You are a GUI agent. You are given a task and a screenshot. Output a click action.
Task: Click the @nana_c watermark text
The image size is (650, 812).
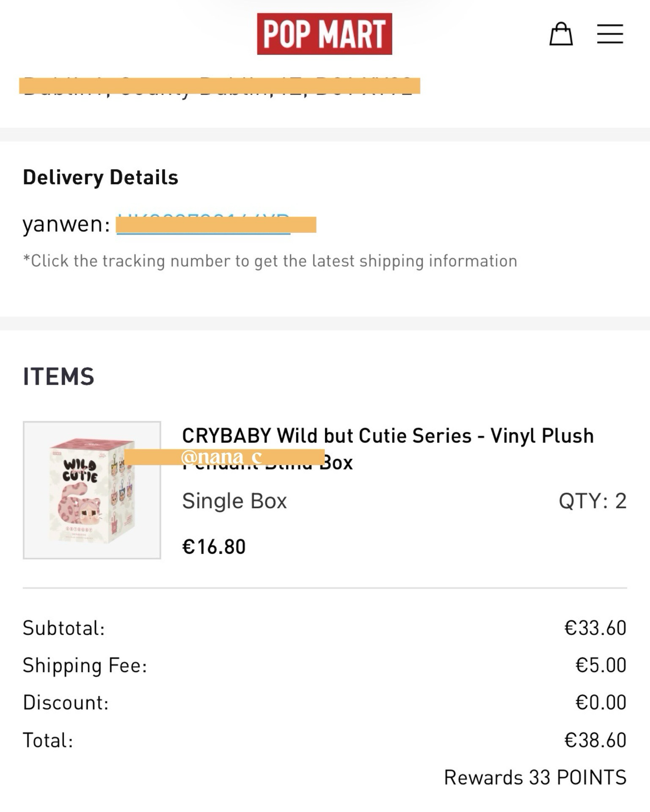pos(222,457)
